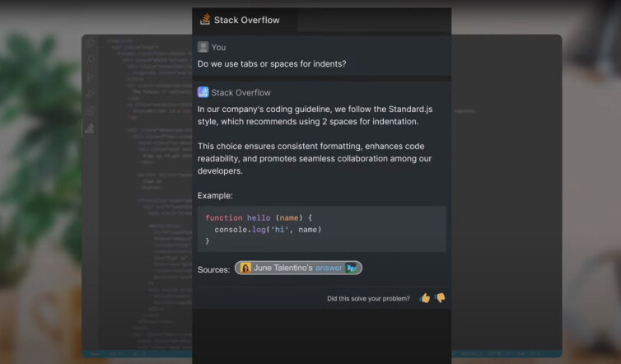Click the butterfly icon in the source pill
Viewport: 621px width, 364px height.
pyautogui.click(x=351, y=268)
